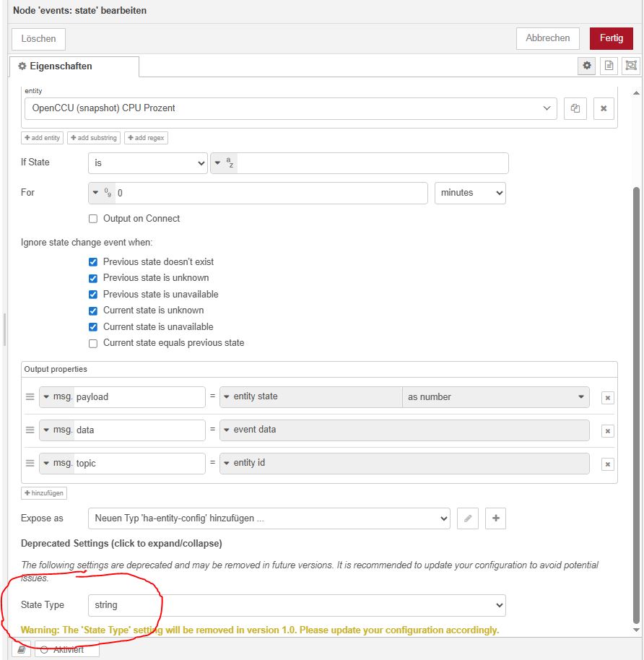Enable Current state equals previous state
The height and width of the screenshot is (660, 644).
click(93, 344)
